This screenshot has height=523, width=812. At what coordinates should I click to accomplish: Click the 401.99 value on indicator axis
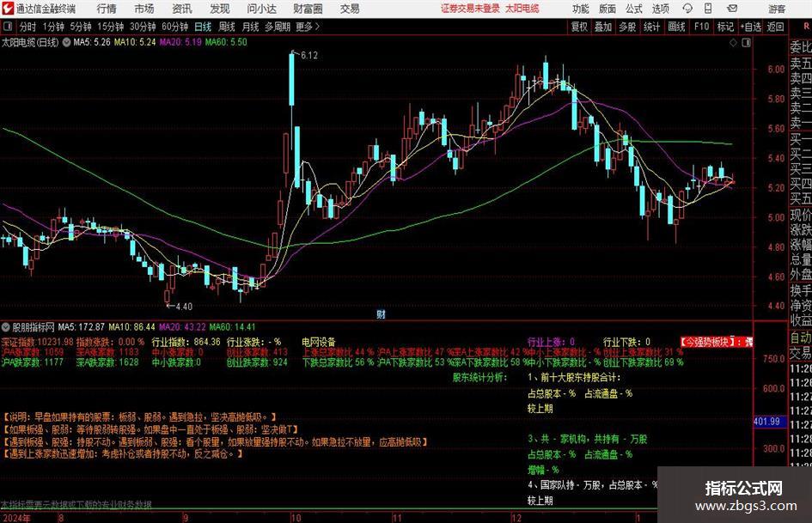pyautogui.click(x=767, y=421)
